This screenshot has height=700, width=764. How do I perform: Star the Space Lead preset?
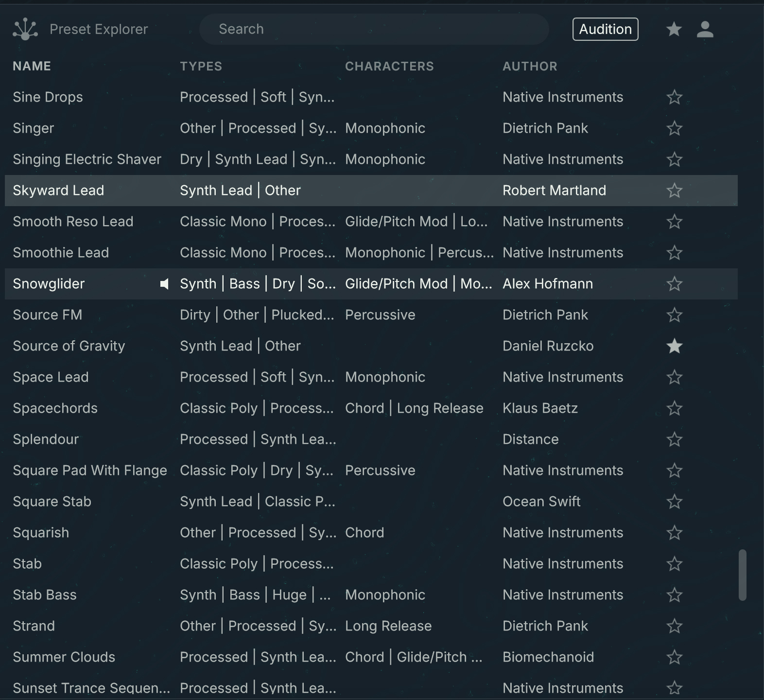pyautogui.click(x=675, y=377)
